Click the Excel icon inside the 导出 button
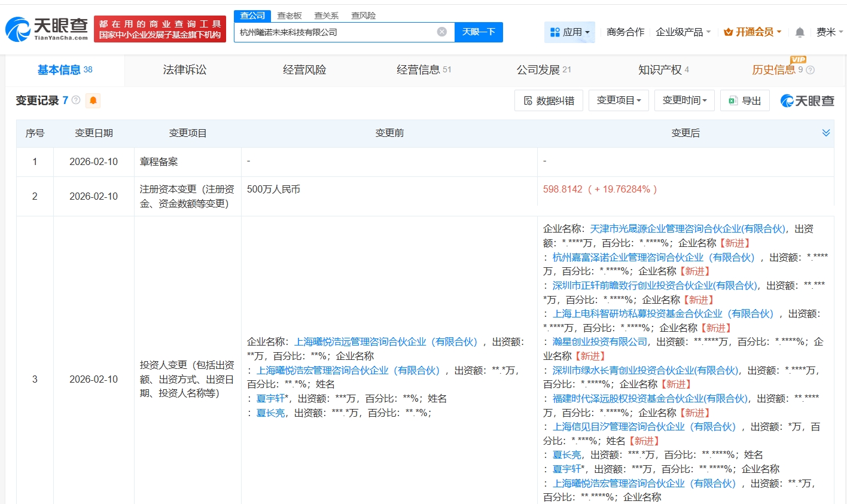The image size is (847, 504). (733, 100)
